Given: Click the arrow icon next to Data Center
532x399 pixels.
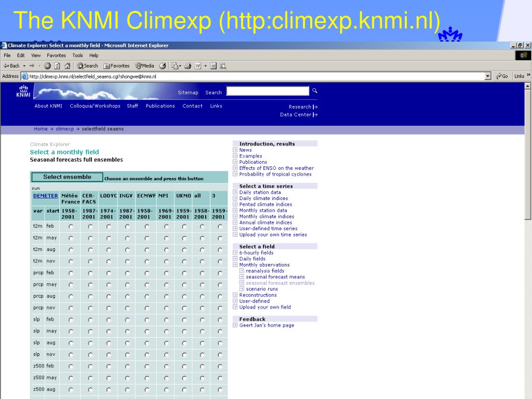Looking at the screenshot, I should pos(315,115).
